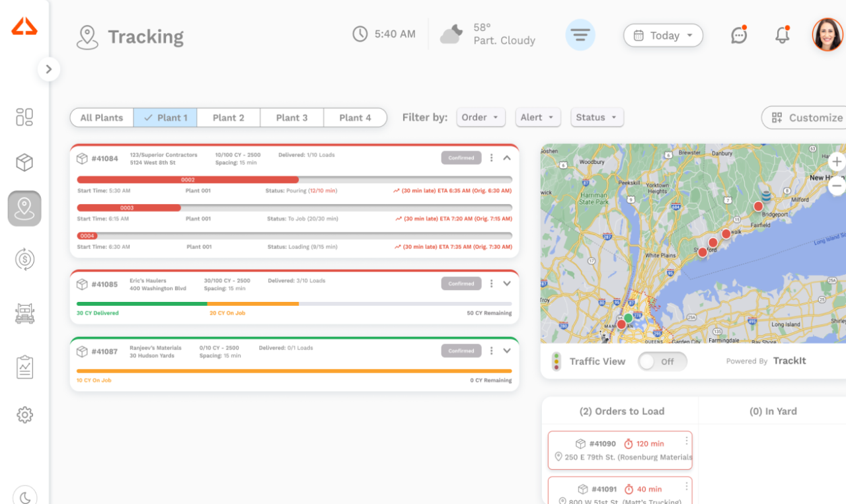Open the chat messages icon with notification dot

pyautogui.click(x=738, y=36)
